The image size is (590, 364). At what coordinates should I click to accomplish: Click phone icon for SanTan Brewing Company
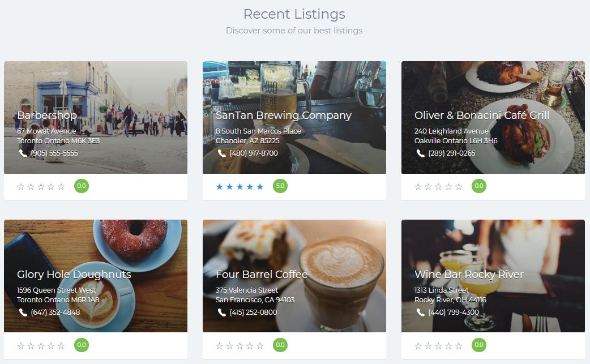pos(222,153)
